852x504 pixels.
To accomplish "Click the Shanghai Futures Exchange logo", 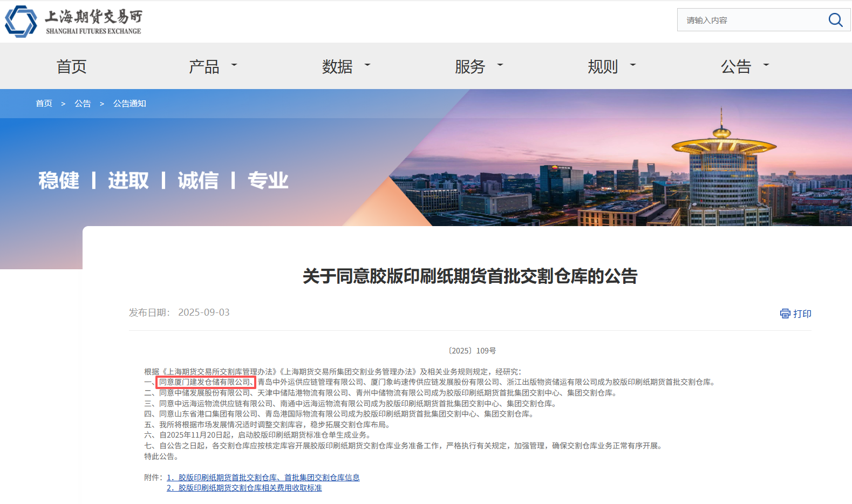I will (73, 22).
